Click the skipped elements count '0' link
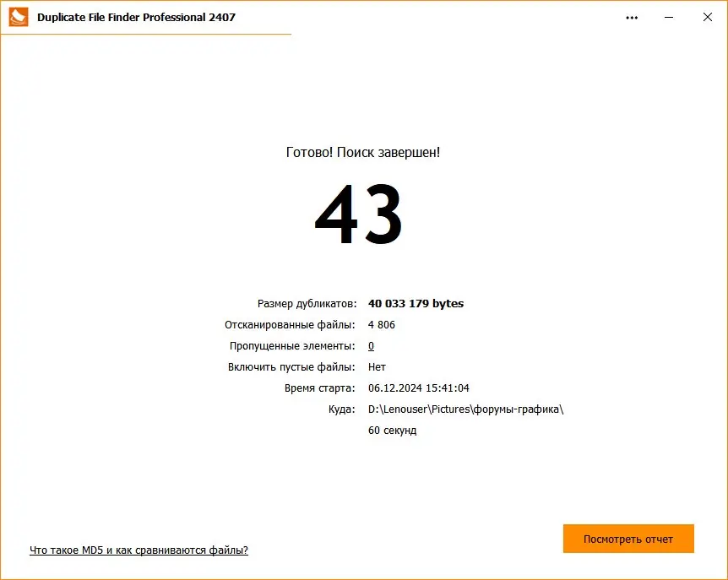The height and width of the screenshot is (580, 728). tap(371, 346)
